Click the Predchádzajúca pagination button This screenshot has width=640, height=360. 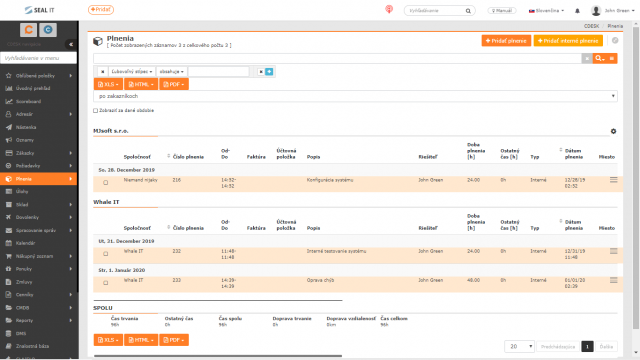pyautogui.click(x=558, y=347)
